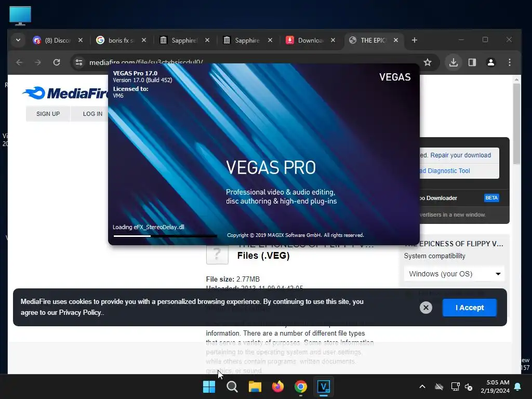
Task: Click the MediaFire logo
Action: pyautogui.click(x=65, y=93)
